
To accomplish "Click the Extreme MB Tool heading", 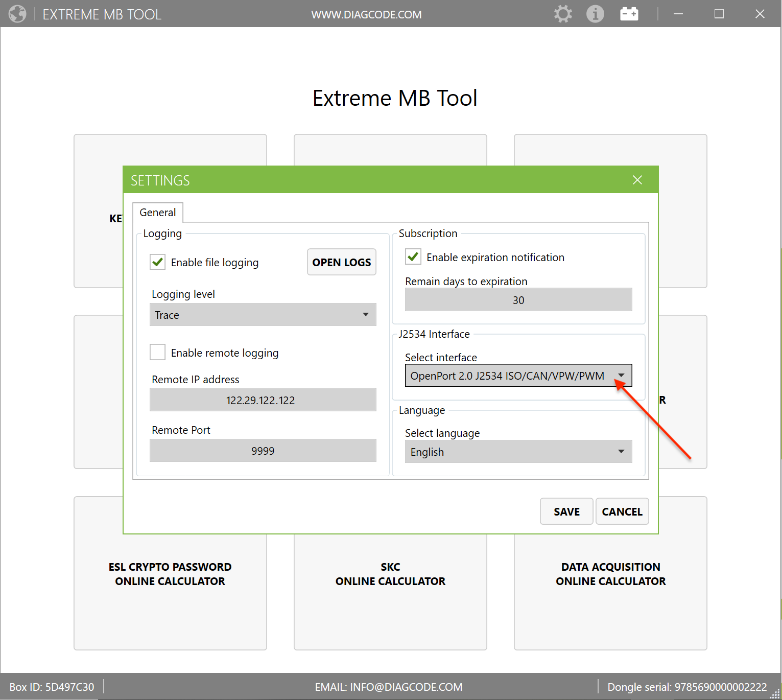I will [x=395, y=98].
